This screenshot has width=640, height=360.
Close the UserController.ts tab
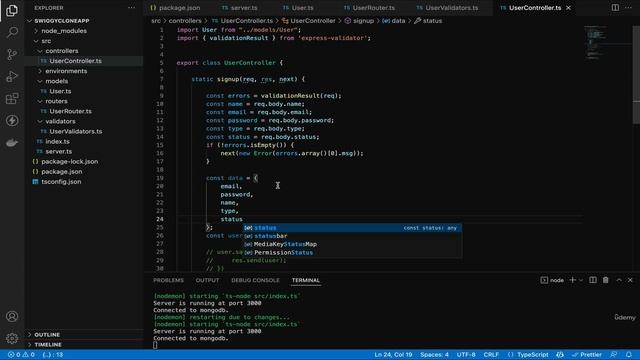tap(568, 8)
